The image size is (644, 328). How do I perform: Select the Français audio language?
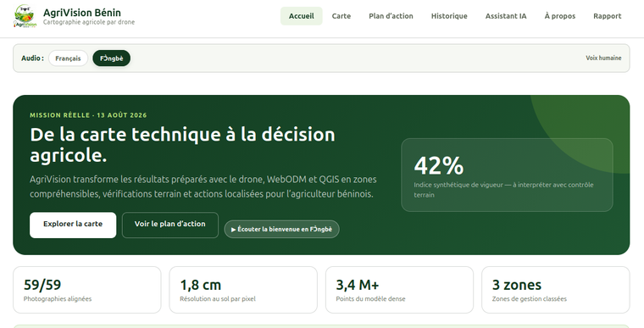(68, 58)
